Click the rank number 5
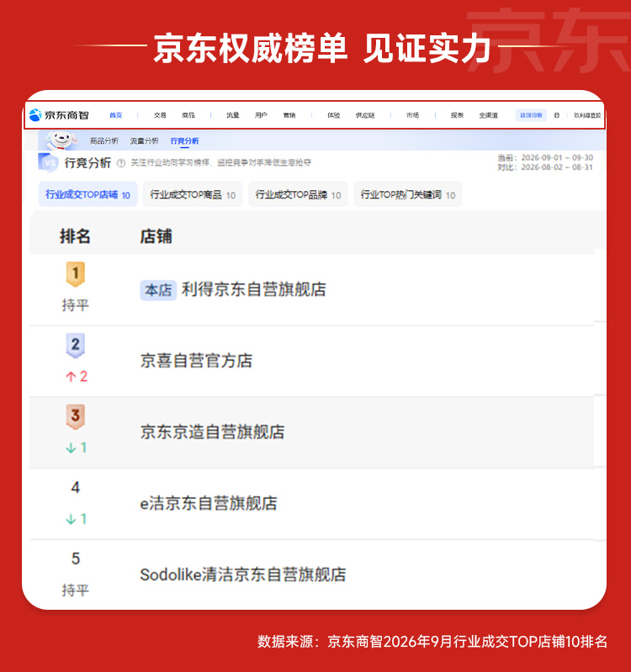Screen dimensions: 631x672 coord(76,558)
